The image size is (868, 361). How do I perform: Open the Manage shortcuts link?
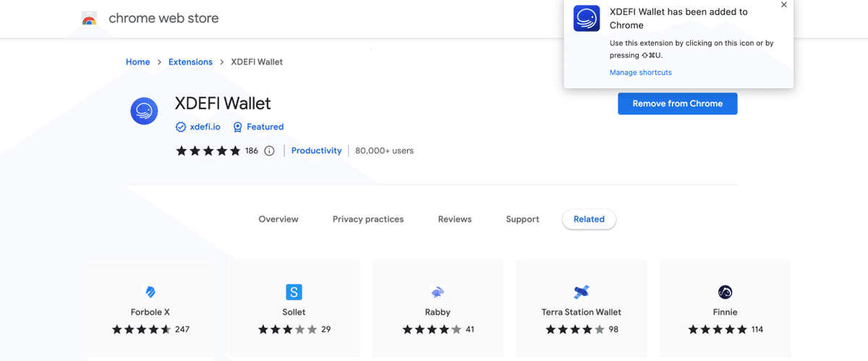click(x=641, y=72)
